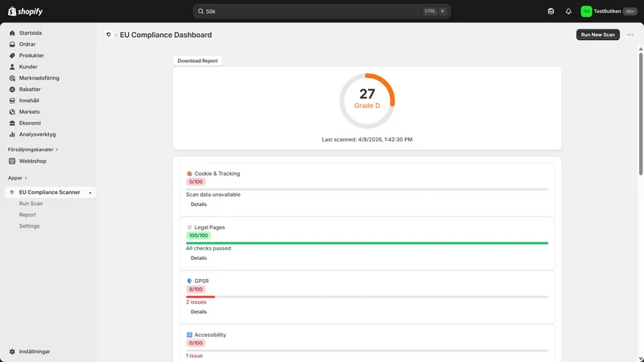Click the app icon in the breadcrumb
Screen dimensions: 644x362
[x=109, y=35]
